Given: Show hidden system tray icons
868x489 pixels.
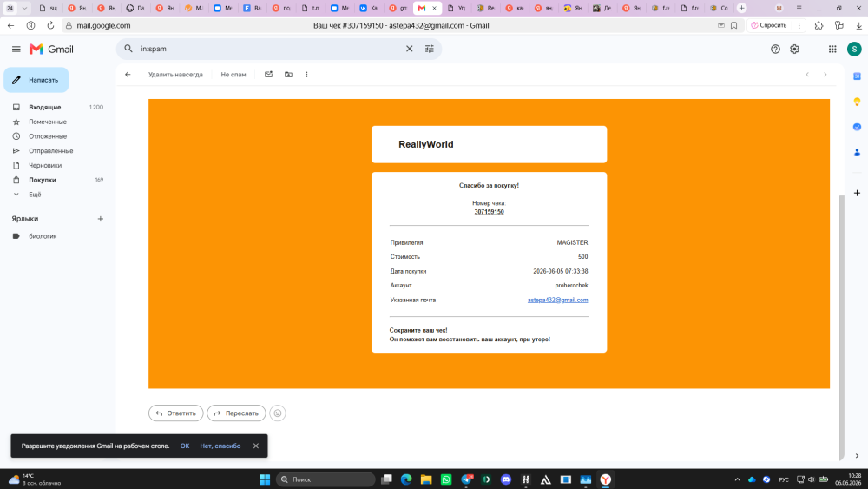Looking at the screenshot, I should 737,479.
